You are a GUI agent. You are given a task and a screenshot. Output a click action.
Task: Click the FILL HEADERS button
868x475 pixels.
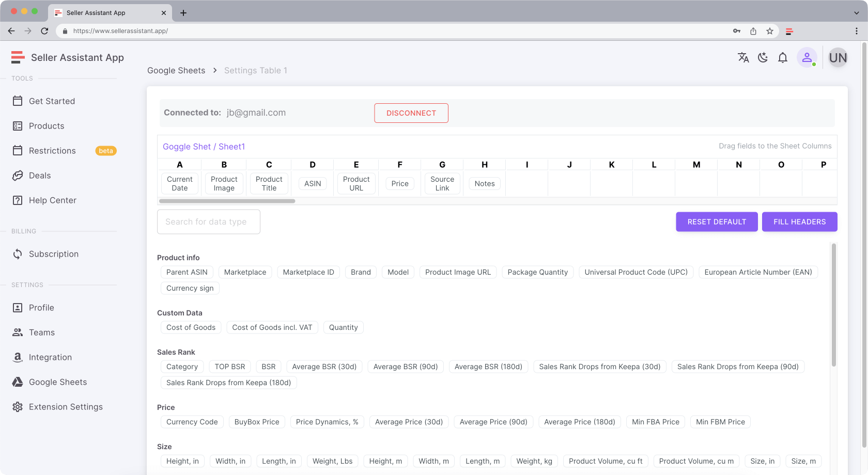(x=799, y=222)
